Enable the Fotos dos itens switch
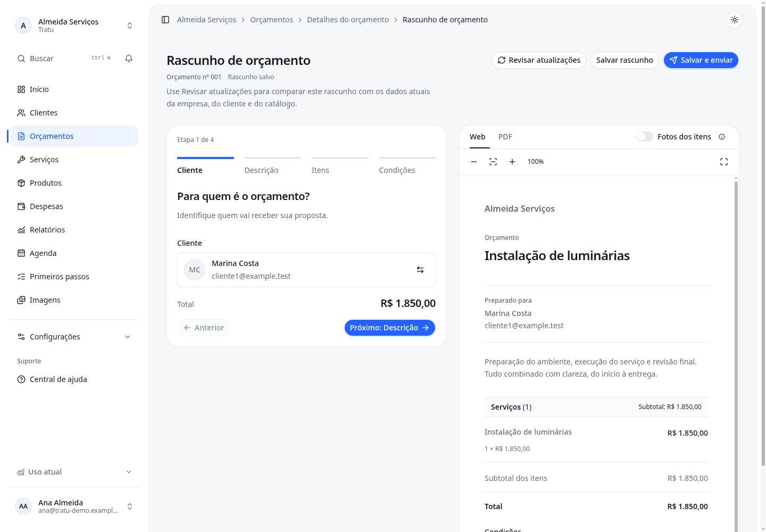This screenshot has width=766, height=532. 645,137
